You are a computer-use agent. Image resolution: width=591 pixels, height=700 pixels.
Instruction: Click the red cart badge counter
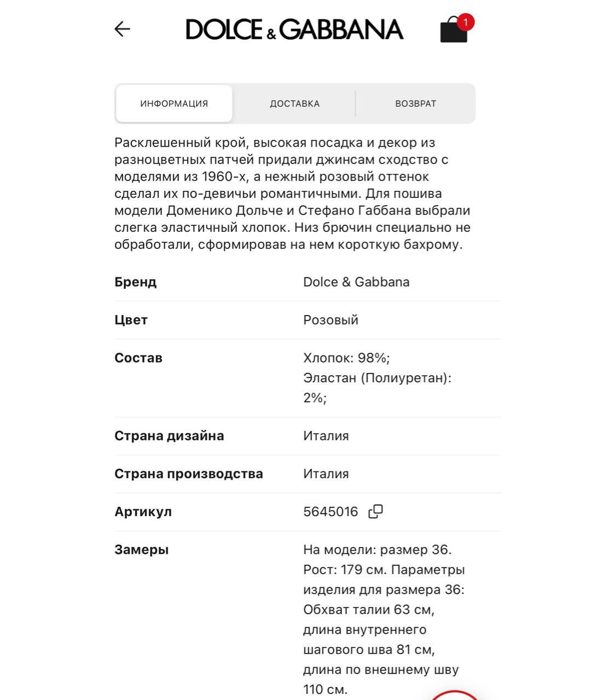[x=466, y=22]
